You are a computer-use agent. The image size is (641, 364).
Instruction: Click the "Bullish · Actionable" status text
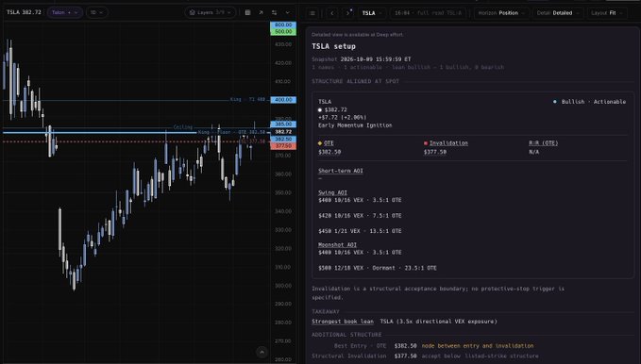tap(593, 102)
